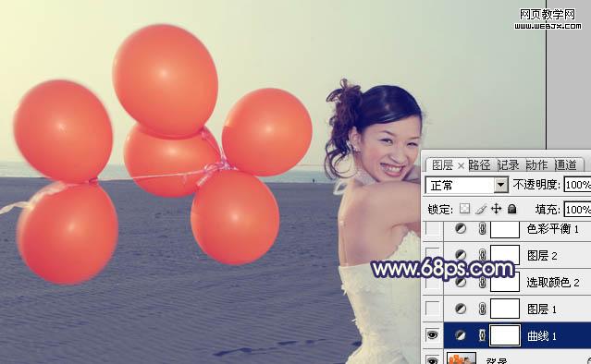The width and height of the screenshot is (591, 364).
Task: Show the 色彩平衡 1 layer via its visibility box
Action: click(x=432, y=228)
